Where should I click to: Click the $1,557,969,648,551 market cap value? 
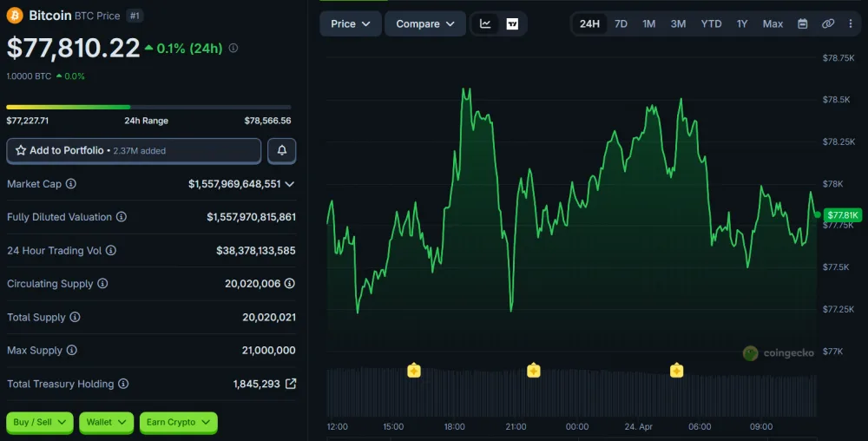tap(234, 184)
